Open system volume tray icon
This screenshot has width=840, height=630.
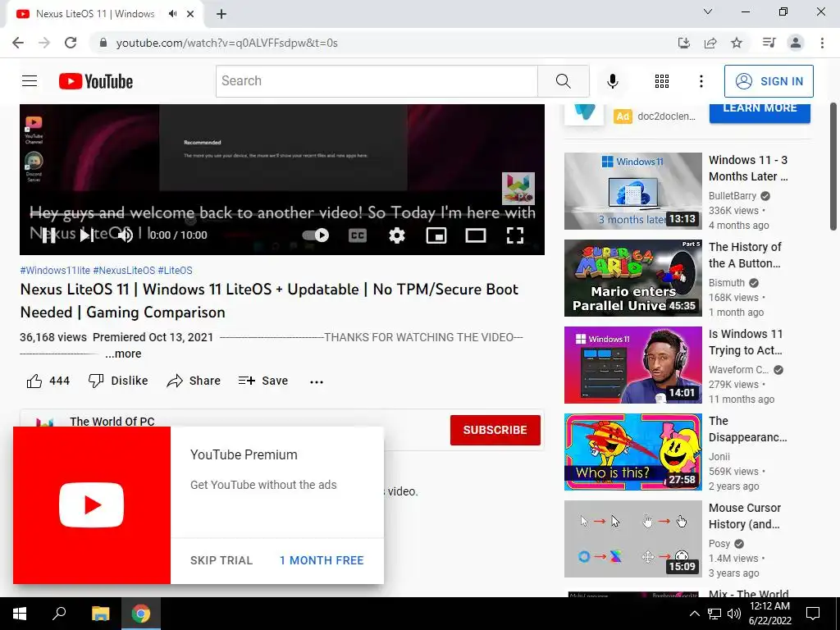734,614
